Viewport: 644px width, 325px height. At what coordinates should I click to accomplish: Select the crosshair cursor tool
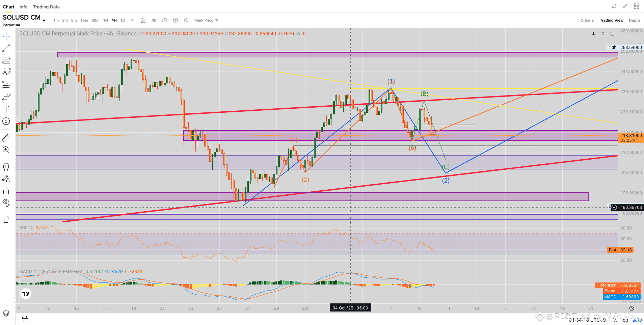coord(6,36)
